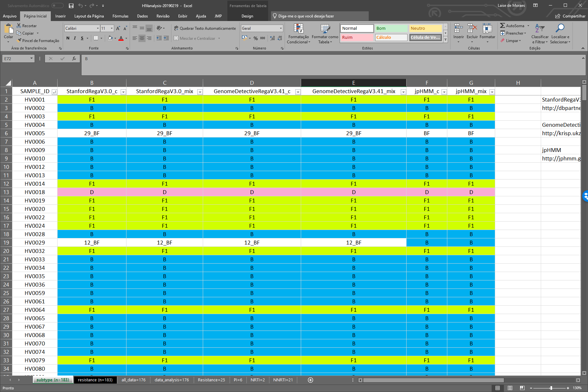Open Classificar e Filtrar
The height and width of the screenshot is (392, 588).
coord(540,34)
